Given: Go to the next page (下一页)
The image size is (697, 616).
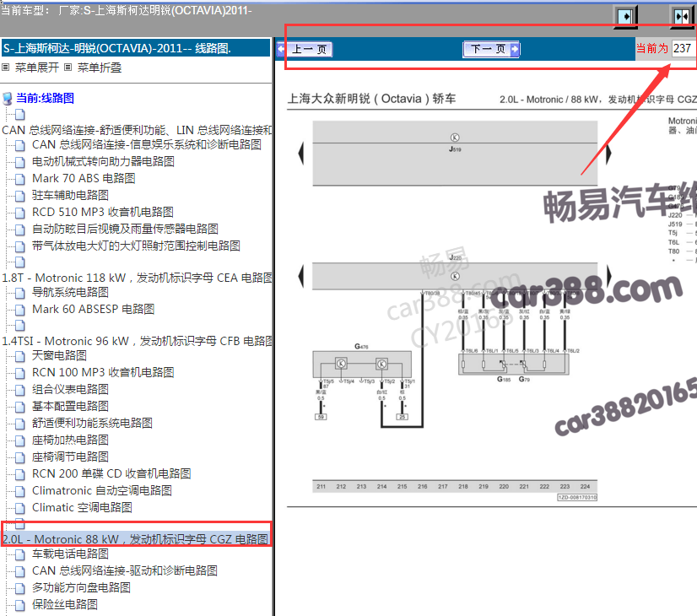Looking at the screenshot, I should pos(491,49).
